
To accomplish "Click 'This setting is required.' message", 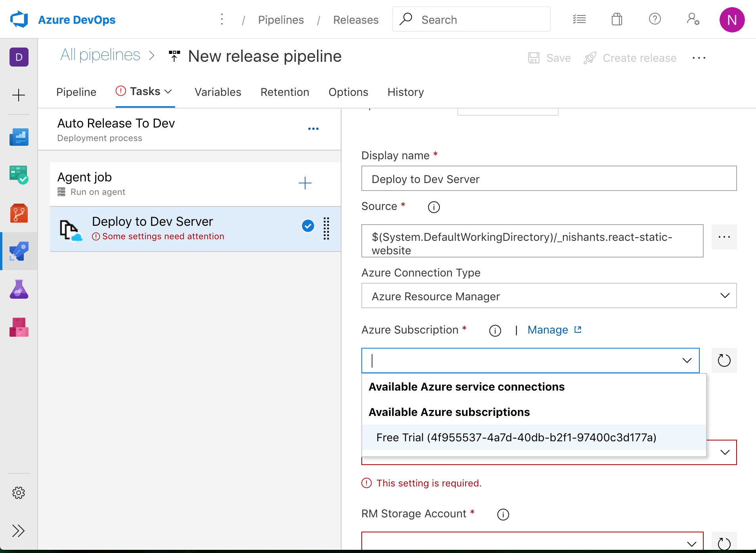I will [429, 483].
